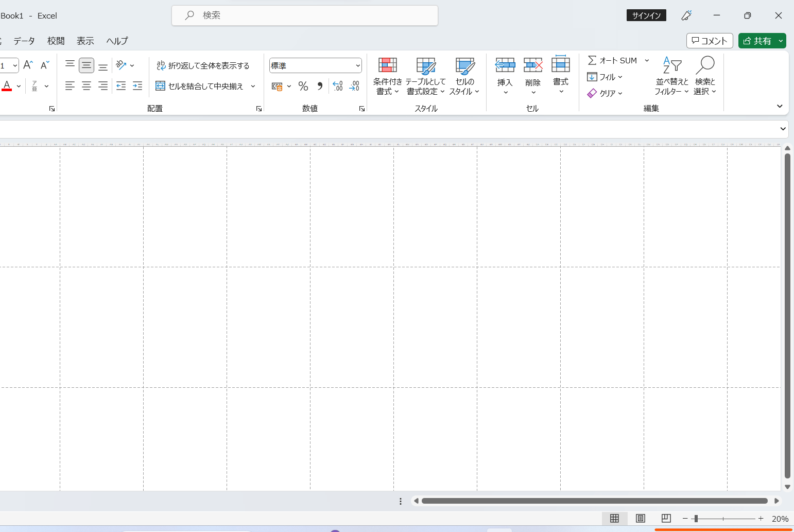Click the increase indent icon

137,86
